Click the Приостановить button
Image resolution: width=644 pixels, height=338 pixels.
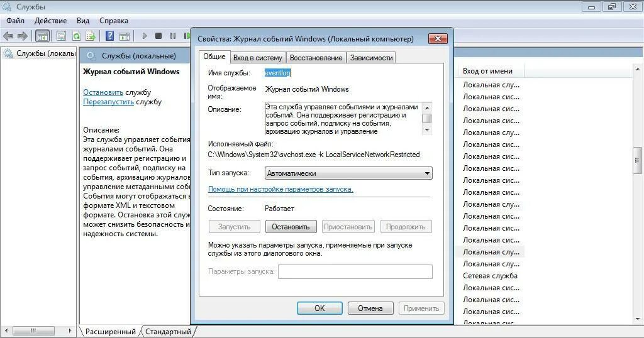coord(348,226)
